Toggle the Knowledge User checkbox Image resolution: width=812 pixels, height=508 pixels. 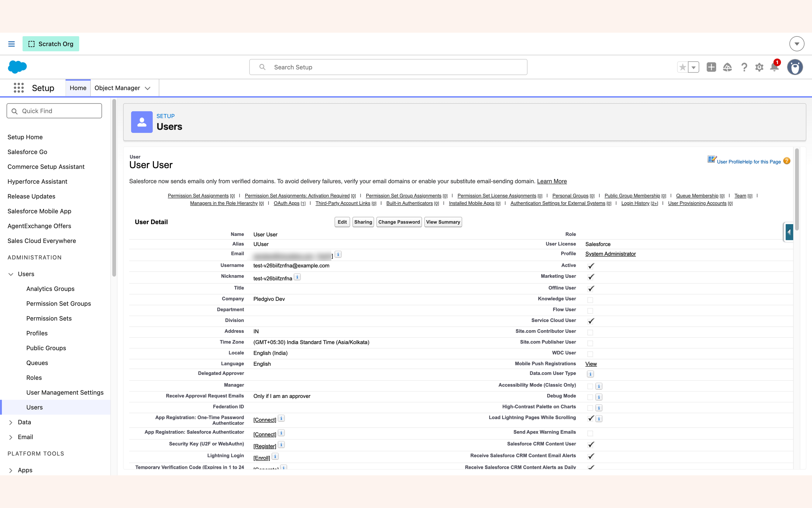coord(590,300)
